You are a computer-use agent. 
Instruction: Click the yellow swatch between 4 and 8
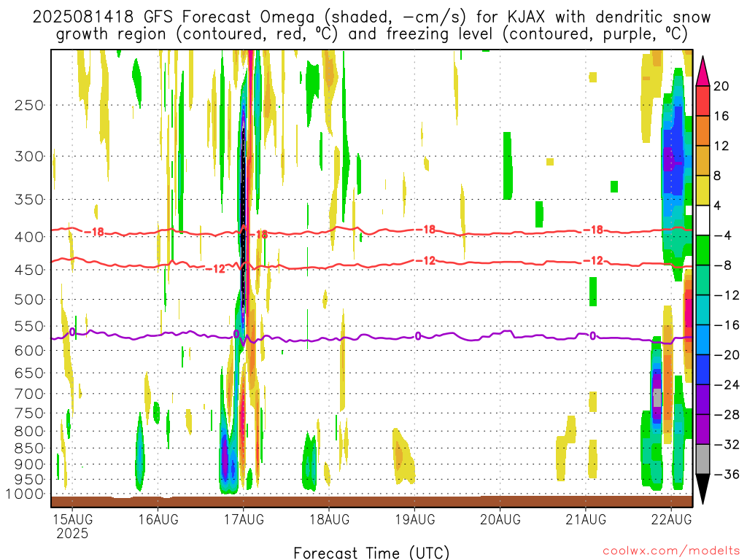point(703,190)
